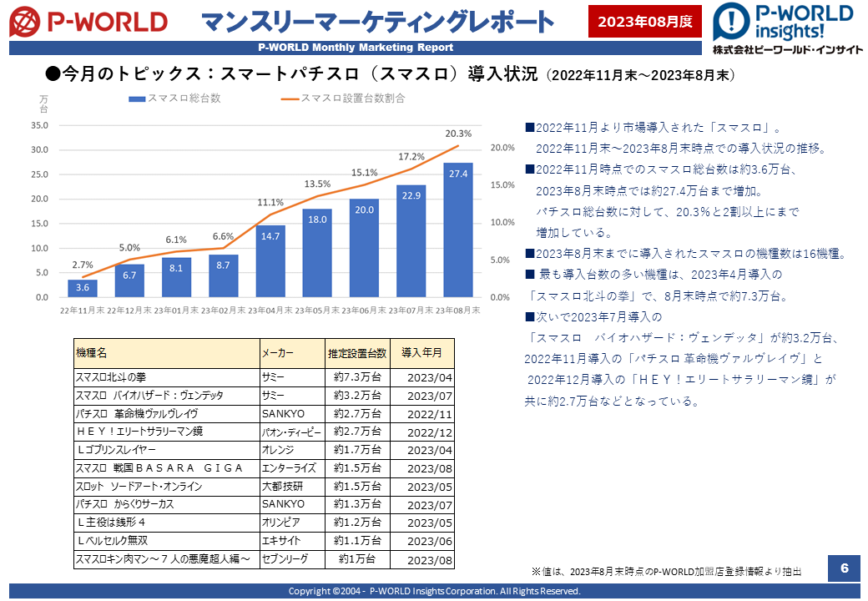This screenshot has width=868, height=601.
Task: Click the blue スマスロ総台数 legend swatch
Action: click(x=137, y=99)
